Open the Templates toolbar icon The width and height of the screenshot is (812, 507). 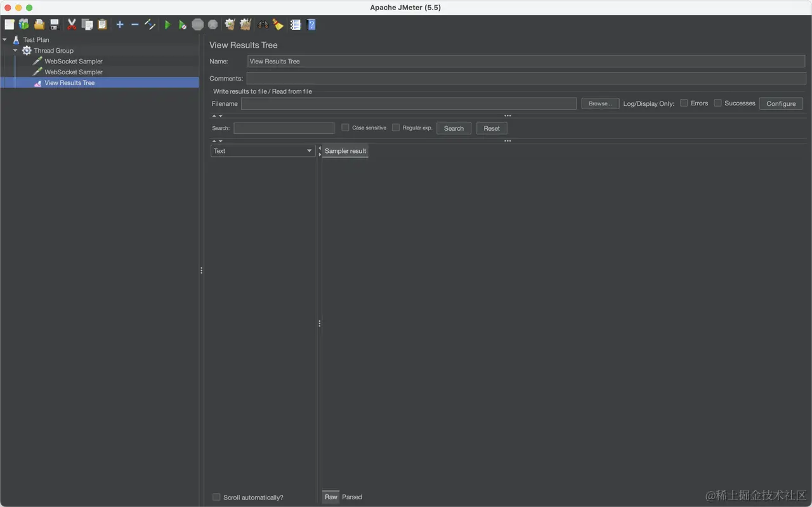point(24,25)
